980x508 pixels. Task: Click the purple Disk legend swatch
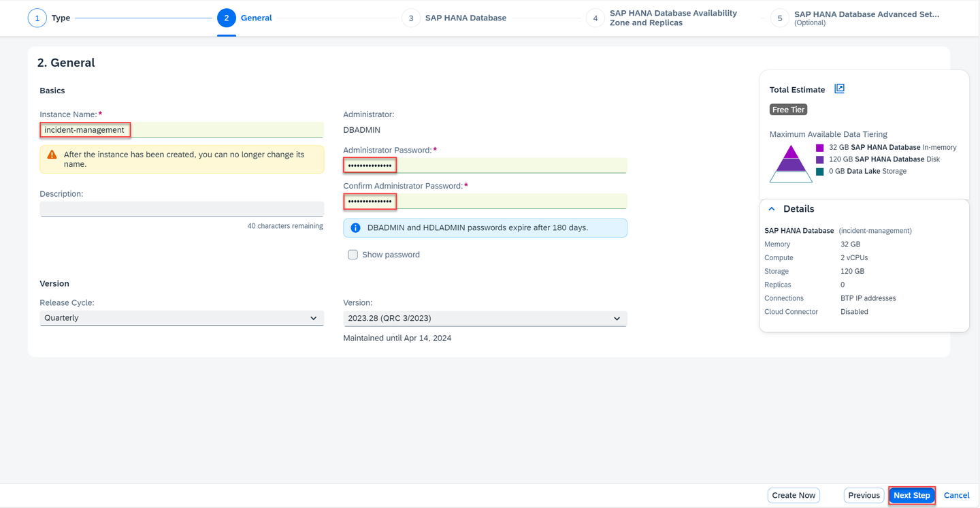[x=820, y=159]
